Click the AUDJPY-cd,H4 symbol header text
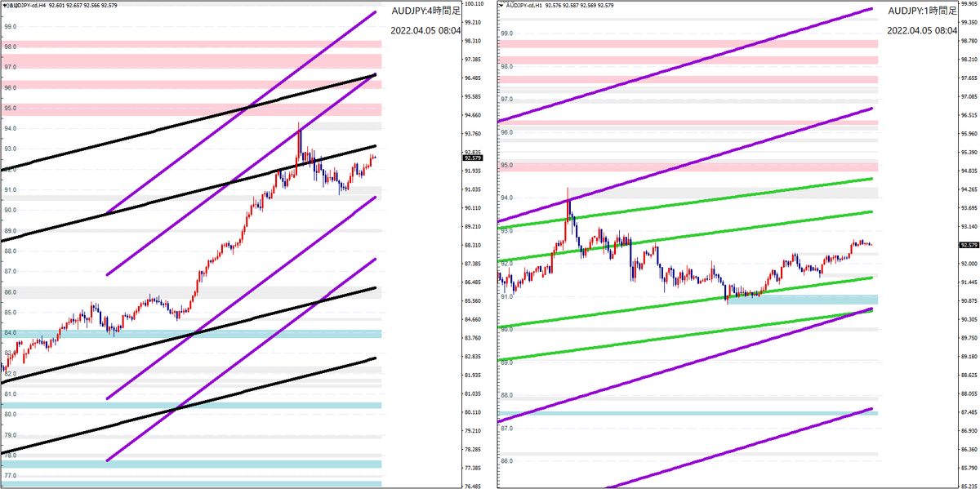This screenshot has height=489, width=980. pyautogui.click(x=27, y=6)
